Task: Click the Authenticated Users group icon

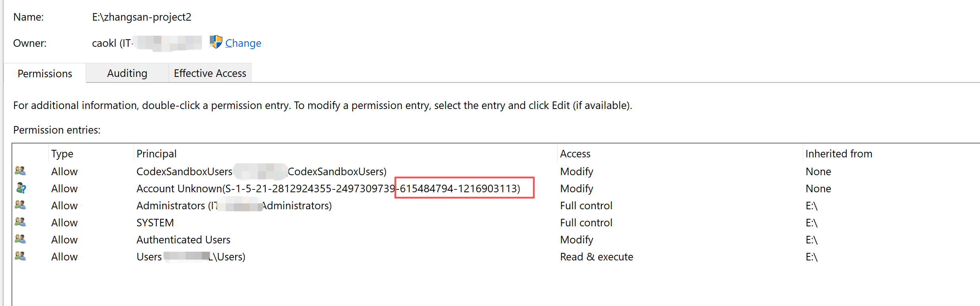Action: coord(20,239)
